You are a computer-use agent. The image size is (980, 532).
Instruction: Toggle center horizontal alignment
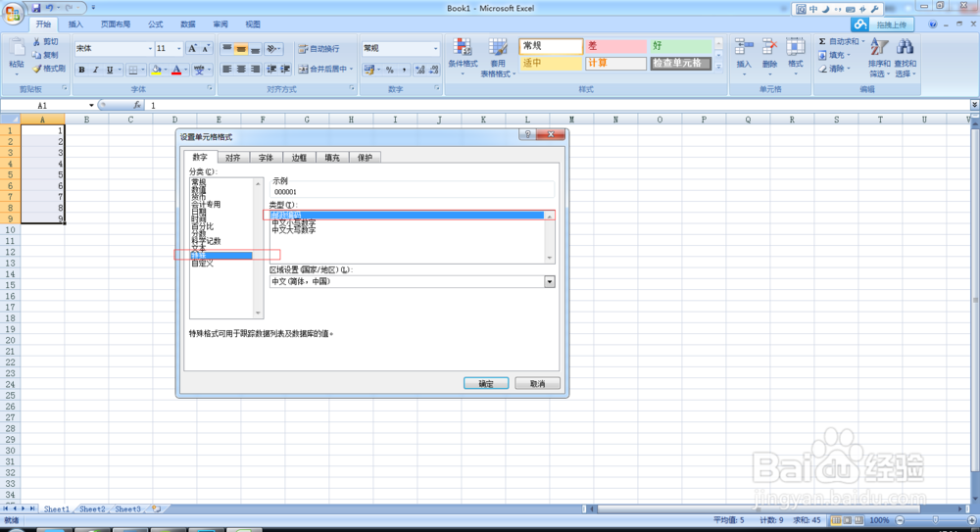[241, 70]
